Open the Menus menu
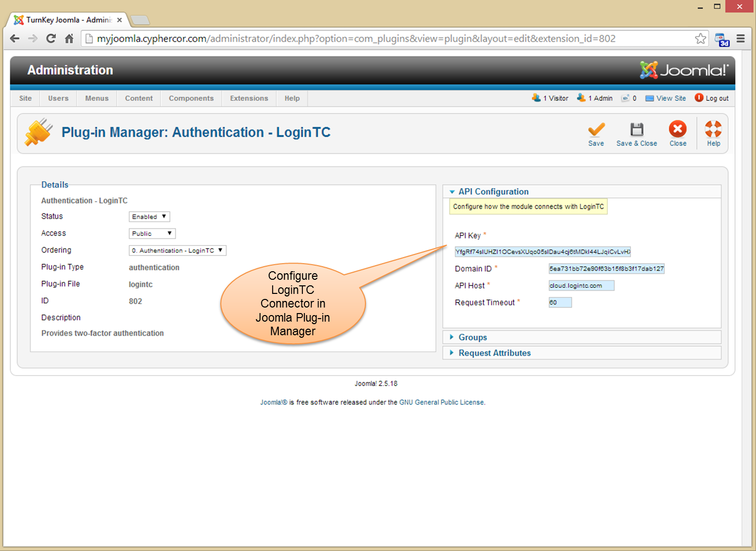The height and width of the screenshot is (551, 756). click(x=97, y=98)
